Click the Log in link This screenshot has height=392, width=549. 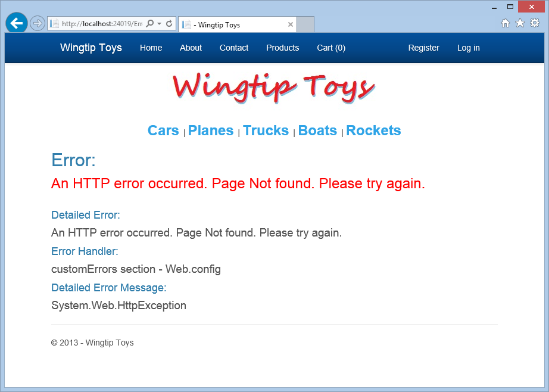pos(469,48)
